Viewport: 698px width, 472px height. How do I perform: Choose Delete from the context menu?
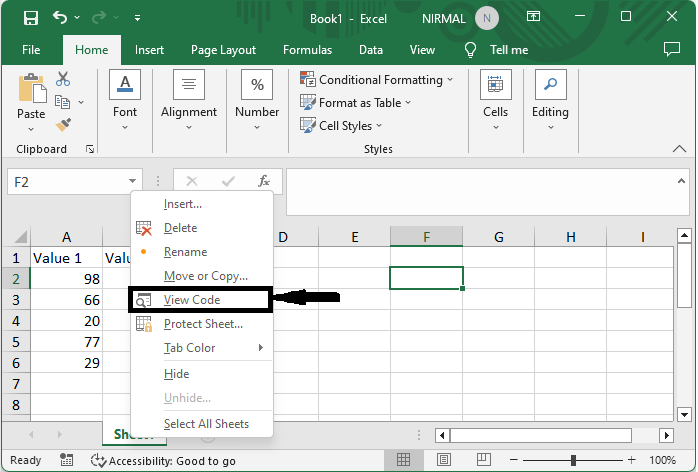(x=202, y=228)
